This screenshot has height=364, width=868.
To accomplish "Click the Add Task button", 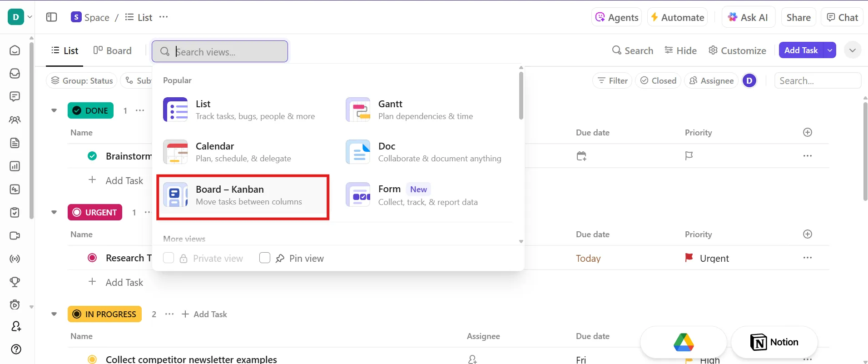I will 801,50.
